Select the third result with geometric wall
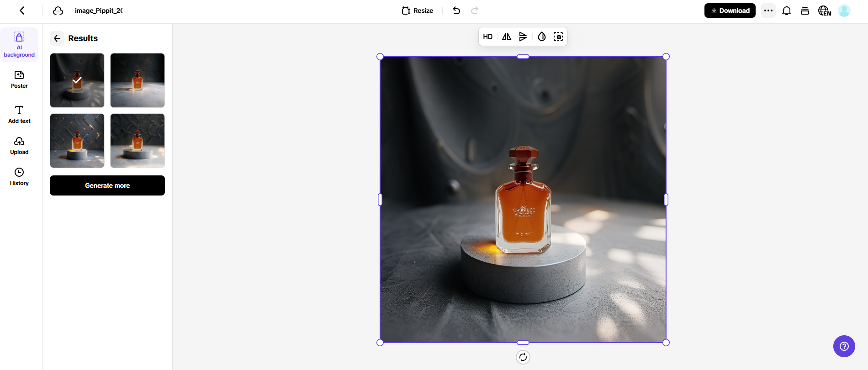 point(77,141)
